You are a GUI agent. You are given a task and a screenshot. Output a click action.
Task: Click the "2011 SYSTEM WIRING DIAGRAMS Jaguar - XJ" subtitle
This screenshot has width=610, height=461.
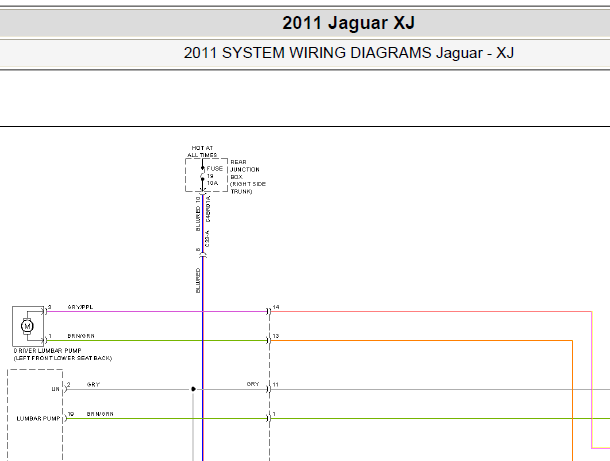(x=349, y=53)
